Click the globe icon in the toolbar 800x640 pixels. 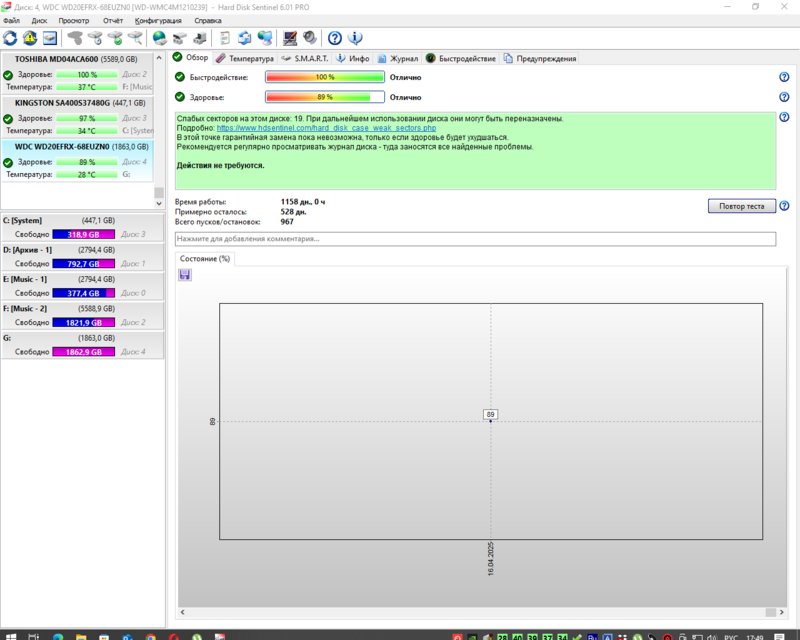[x=160, y=38]
